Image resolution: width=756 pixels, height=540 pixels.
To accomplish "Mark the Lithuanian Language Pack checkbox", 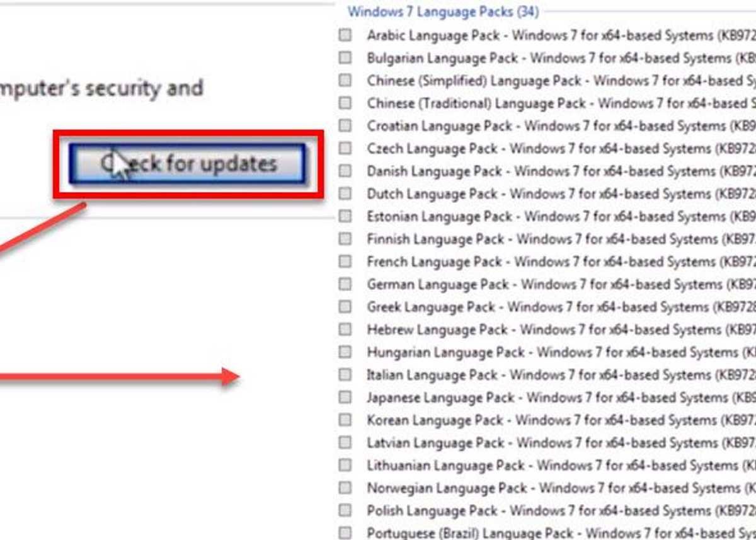I will [345, 466].
